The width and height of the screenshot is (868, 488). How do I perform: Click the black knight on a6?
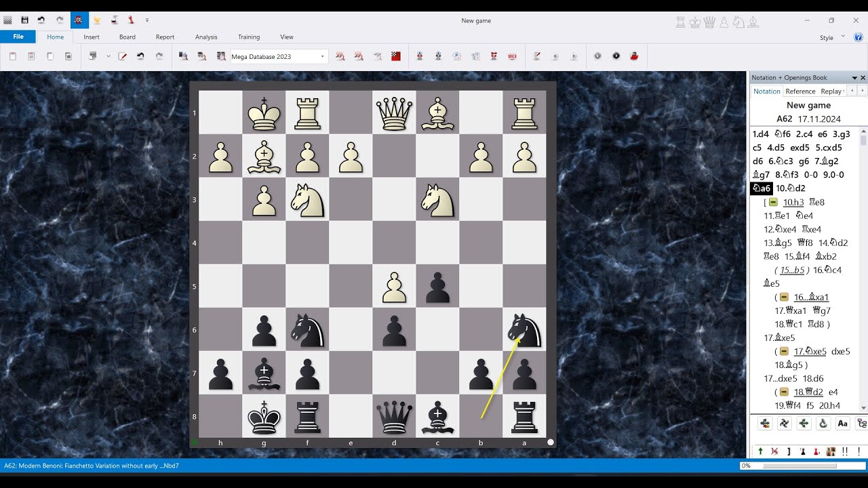coord(524,329)
